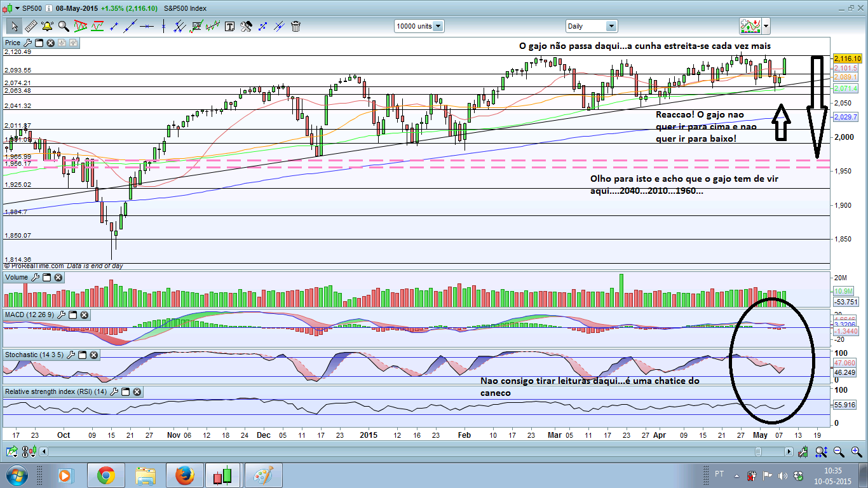
Task: Pick the vertical line tool
Action: 164,26
